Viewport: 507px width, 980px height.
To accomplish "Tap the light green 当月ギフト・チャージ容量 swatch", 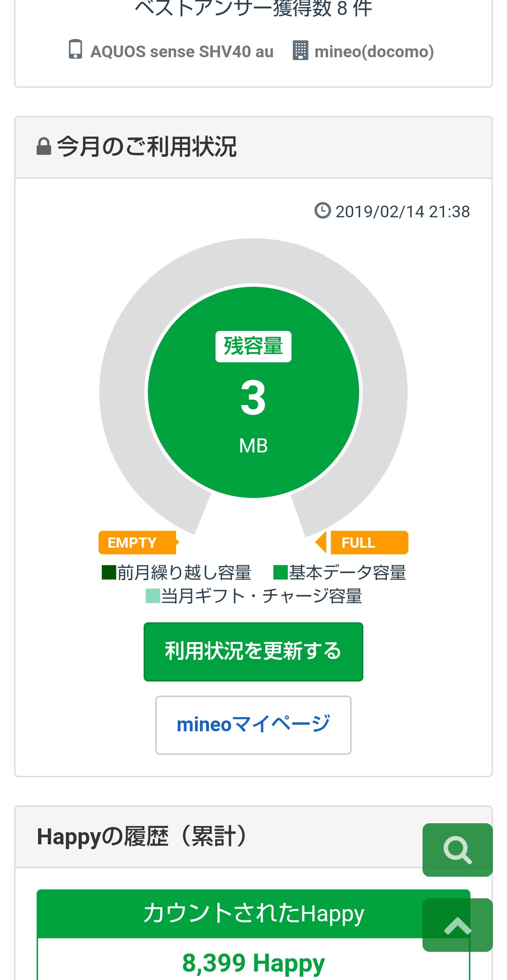I will (153, 596).
